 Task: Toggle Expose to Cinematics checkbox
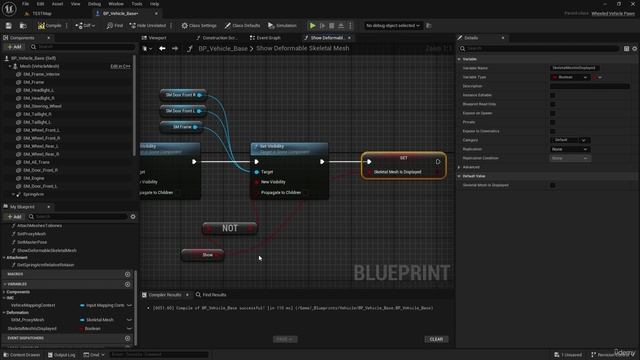point(553,131)
